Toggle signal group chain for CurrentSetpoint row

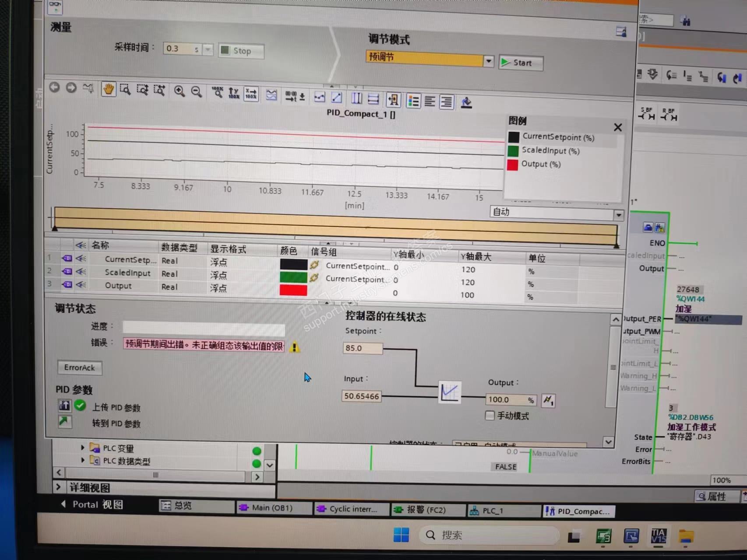pos(314,265)
